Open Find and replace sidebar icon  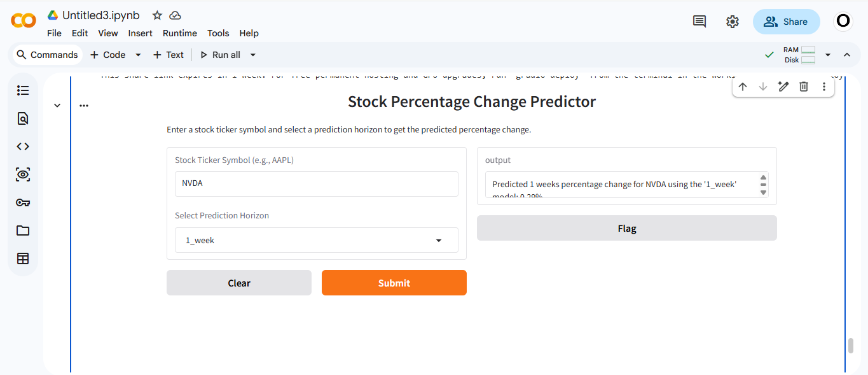point(23,118)
